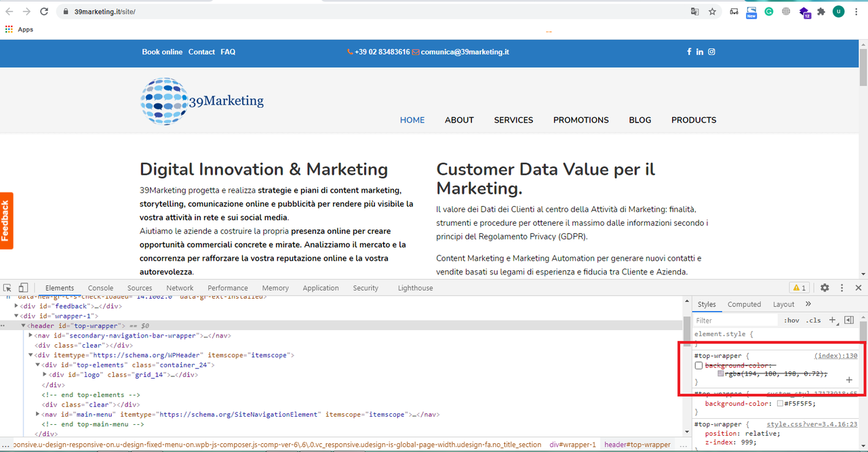Click the browser forward arrow
Viewport: 868px width, 452px height.
[26, 12]
